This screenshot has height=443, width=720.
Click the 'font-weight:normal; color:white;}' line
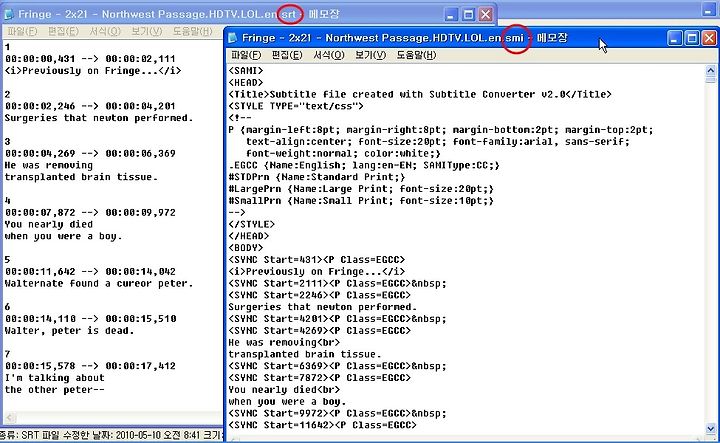(343, 153)
